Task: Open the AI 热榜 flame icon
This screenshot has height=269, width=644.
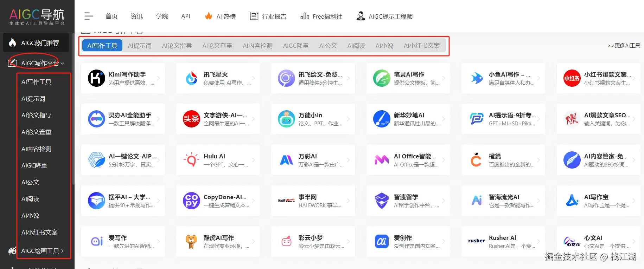Action: [209, 16]
